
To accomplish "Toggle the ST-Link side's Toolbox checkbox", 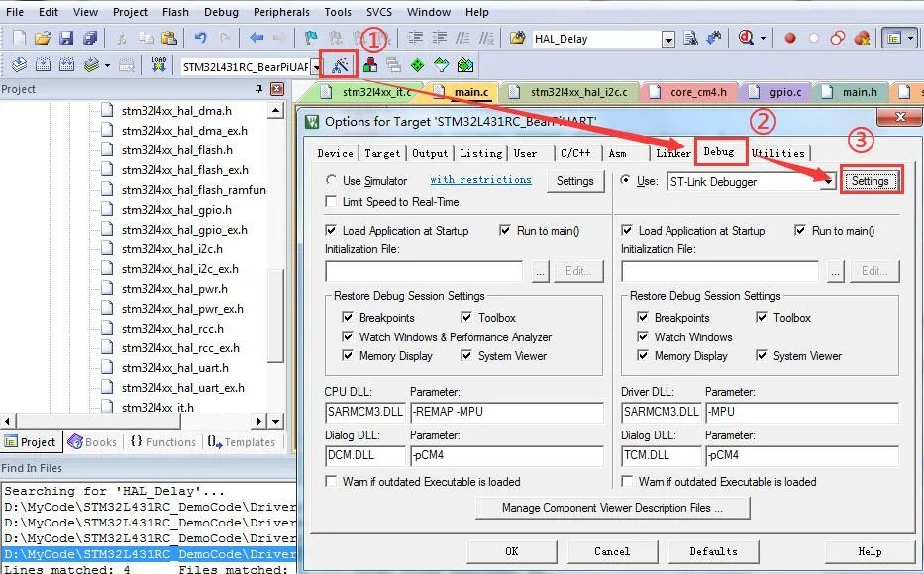I will point(762,317).
